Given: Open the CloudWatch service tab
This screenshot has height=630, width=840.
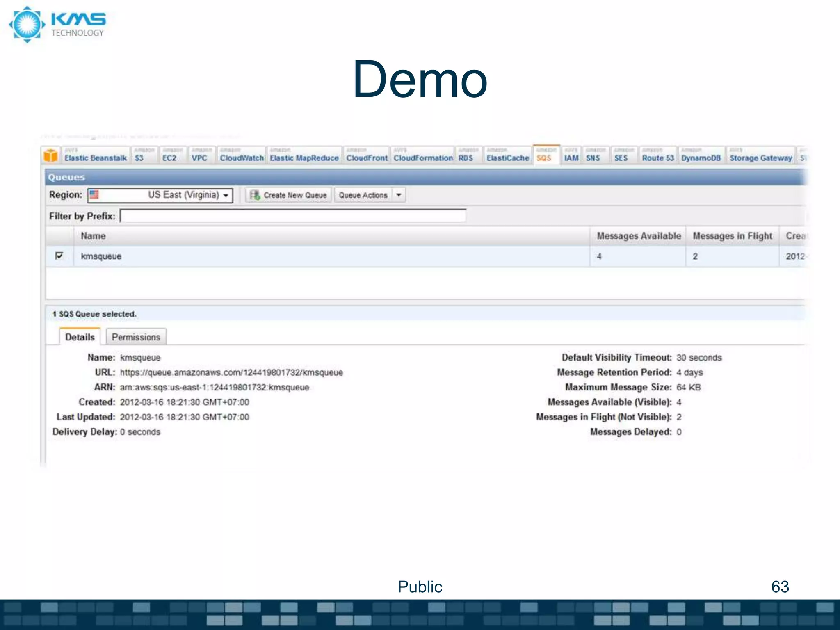Looking at the screenshot, I should pos(242,156).
